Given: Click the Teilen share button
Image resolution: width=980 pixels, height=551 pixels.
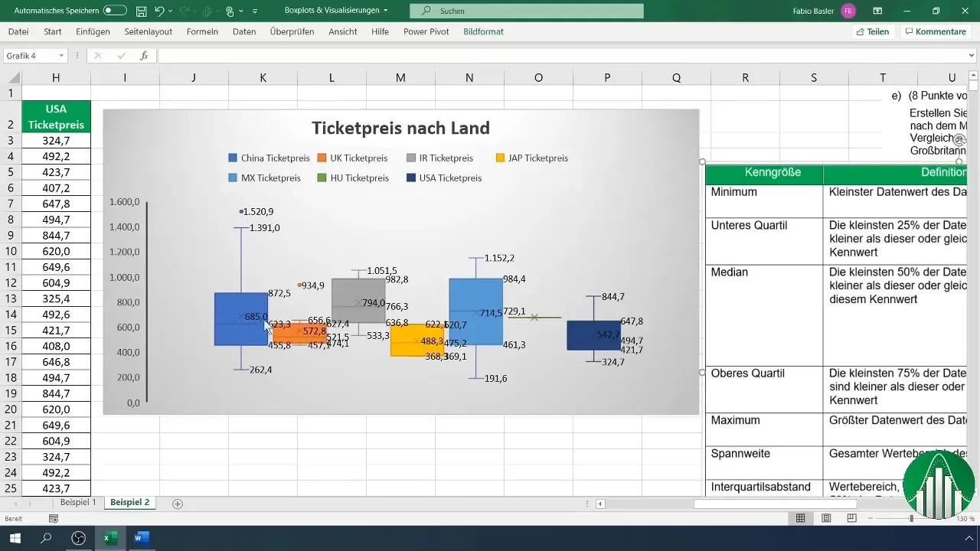Looking at the screenshot, I should (873, 31).
